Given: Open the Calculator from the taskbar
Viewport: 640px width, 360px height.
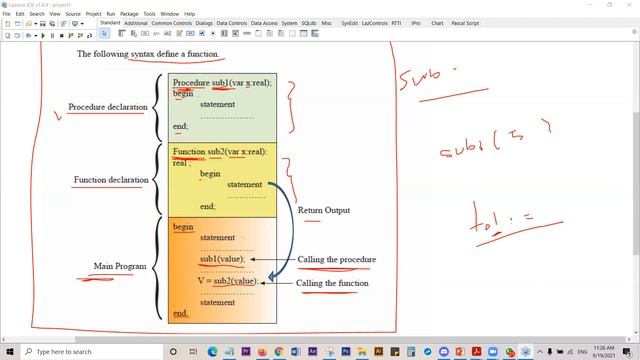Looking at the screenshot, I should click(x=411, y=351).
